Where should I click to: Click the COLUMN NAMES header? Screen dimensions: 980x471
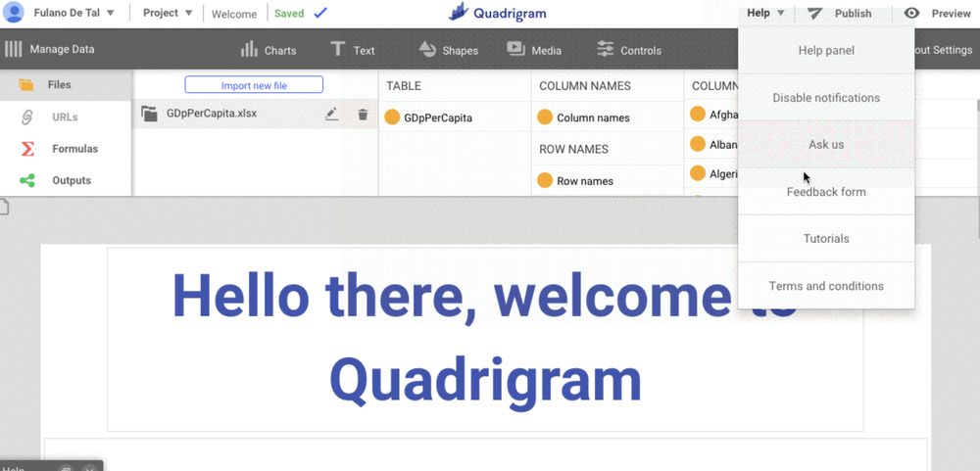click(585, 85)
